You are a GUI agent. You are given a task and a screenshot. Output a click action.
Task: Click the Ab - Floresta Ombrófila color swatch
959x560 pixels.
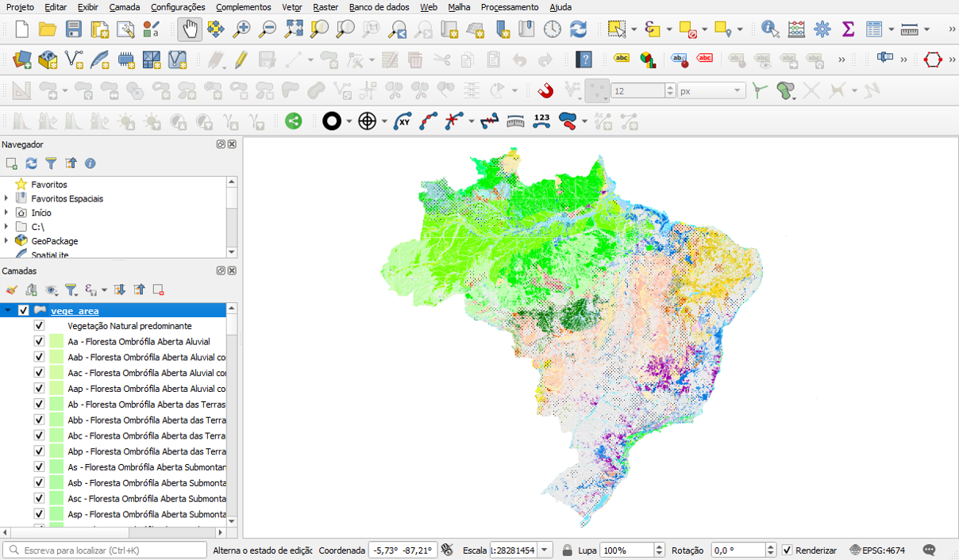[56, 405]
